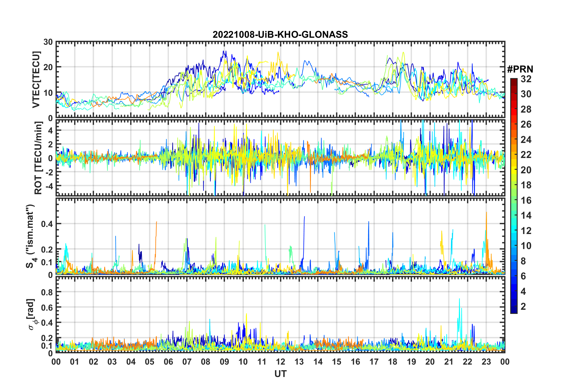561x392 pixels.
Task: Click hour label 16 on UT axis
Action: tap(355, 362)
